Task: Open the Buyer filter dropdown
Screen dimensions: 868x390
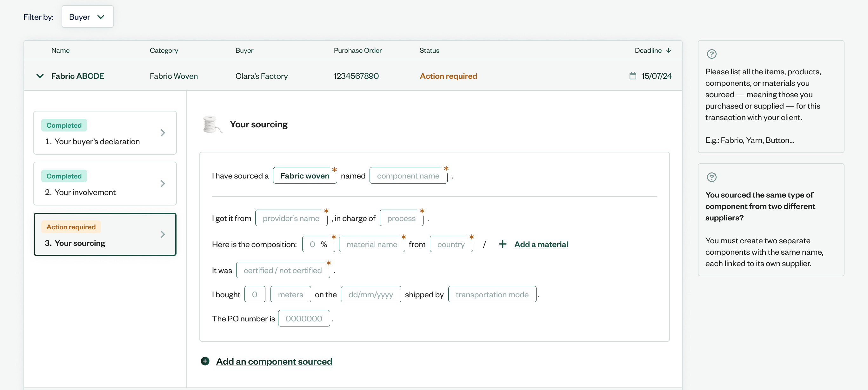Action: pos(87,17)
